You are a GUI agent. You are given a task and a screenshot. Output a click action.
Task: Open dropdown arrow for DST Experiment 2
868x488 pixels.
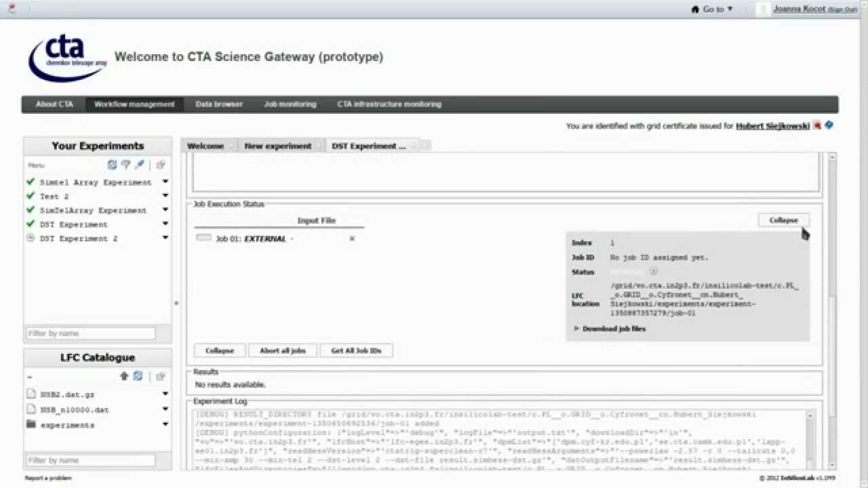[x=165, y=239]
